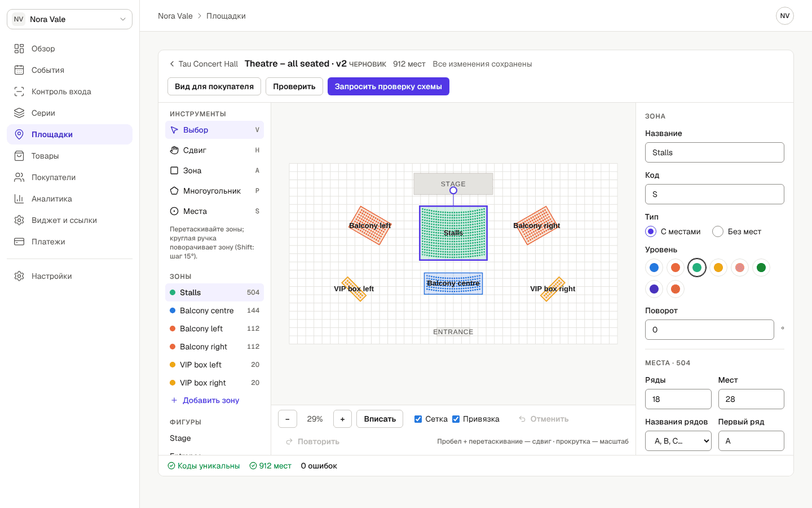Open the Nora Vale account switcher
812x508 pixels.
pyautogui.click(x=69, y=19)
